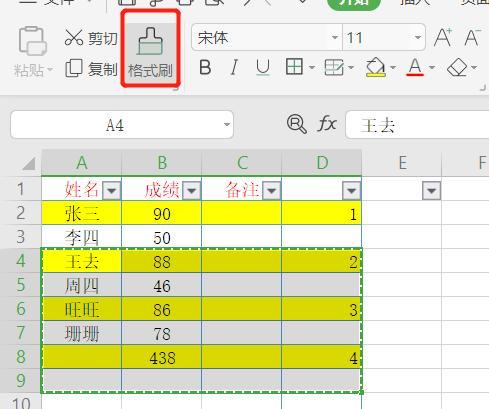
Task: Open the green 开始 ribbon tab
Action: click(354, 3)
